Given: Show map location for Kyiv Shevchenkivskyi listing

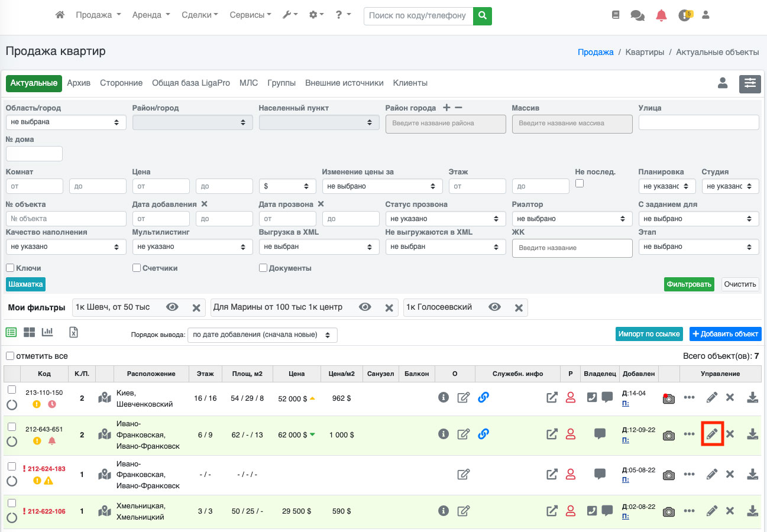Looking at the screenshot, I should pyautogui.click(x=105, y=398).
